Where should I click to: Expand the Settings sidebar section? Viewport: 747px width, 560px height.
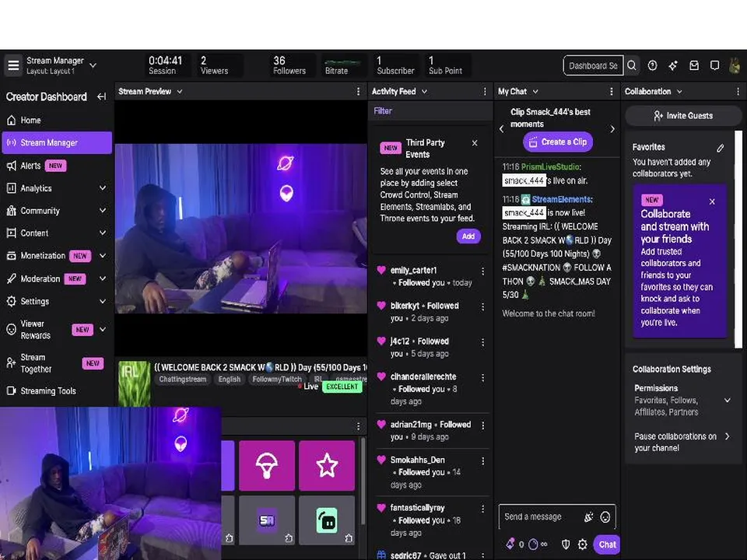103,301
